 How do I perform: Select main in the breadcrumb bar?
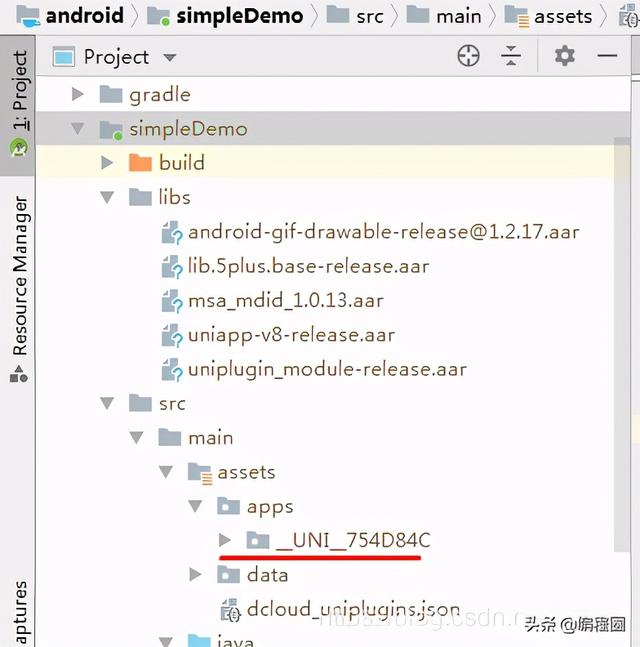click(x=458, y=17)
